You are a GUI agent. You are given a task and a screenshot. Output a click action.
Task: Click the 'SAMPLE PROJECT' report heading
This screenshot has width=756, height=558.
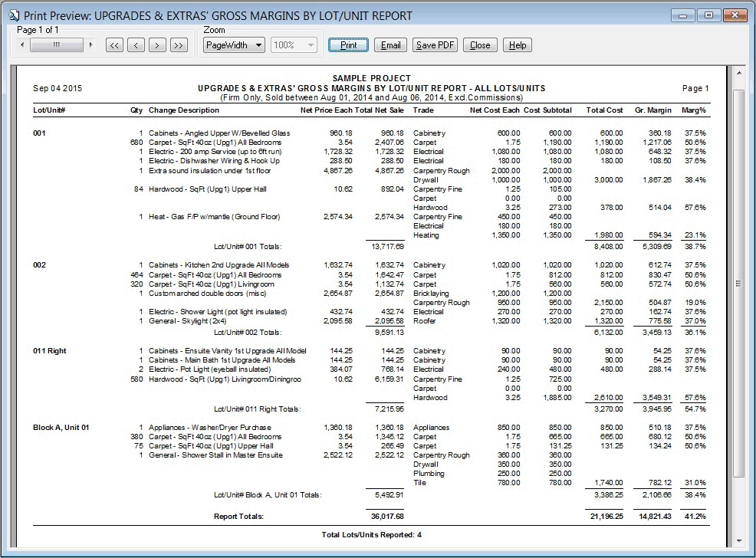tap(372, 78)
